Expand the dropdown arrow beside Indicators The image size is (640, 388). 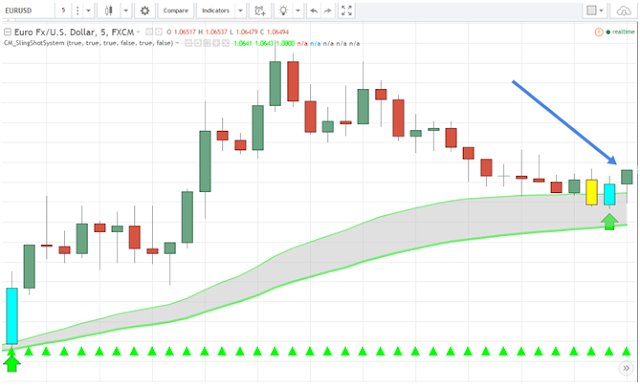(240, 11)
